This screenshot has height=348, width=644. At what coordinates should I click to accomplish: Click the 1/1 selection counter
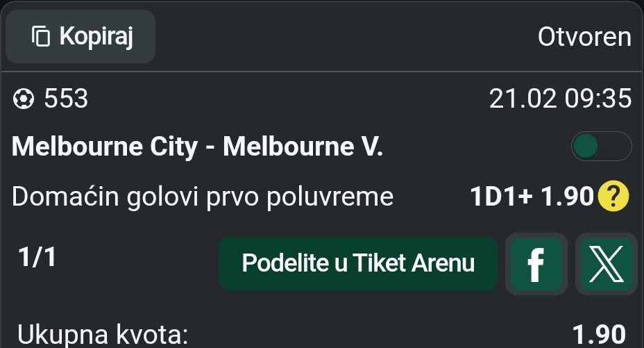tap(37, 258)
